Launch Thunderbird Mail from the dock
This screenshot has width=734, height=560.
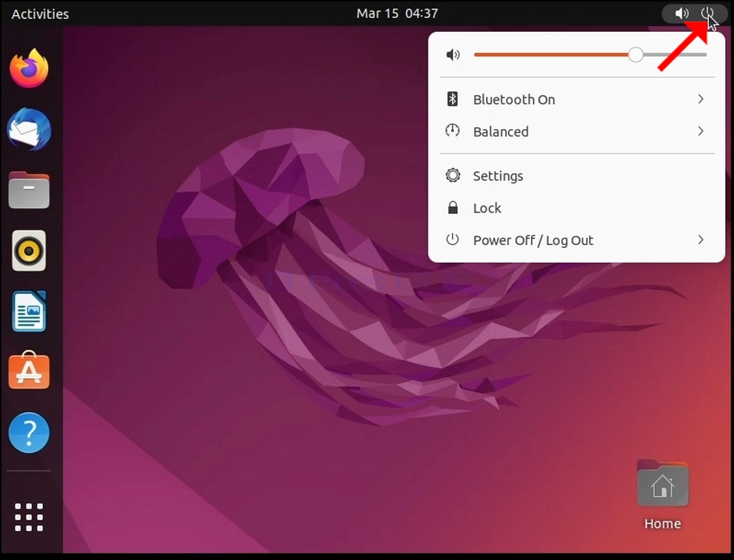29,129
